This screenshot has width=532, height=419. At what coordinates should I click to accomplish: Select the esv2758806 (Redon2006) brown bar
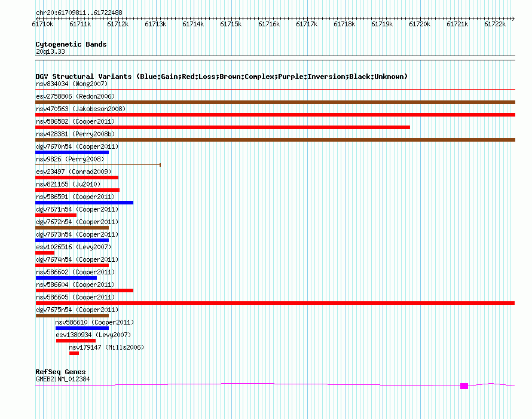point(275,102)
